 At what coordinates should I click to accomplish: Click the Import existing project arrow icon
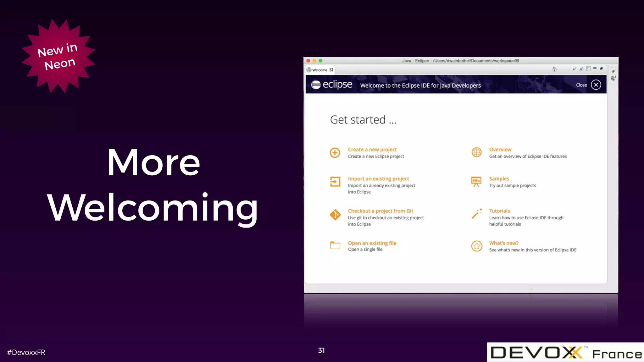click(335, 182)
